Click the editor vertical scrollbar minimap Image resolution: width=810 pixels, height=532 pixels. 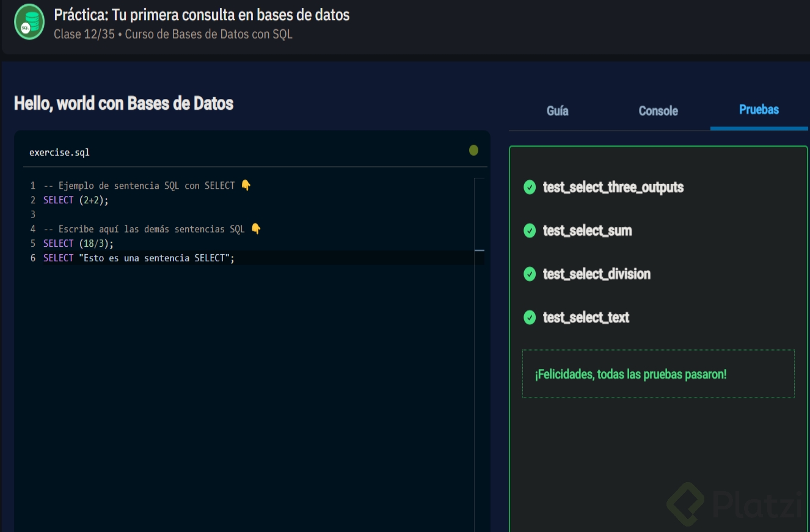point(479,354)
